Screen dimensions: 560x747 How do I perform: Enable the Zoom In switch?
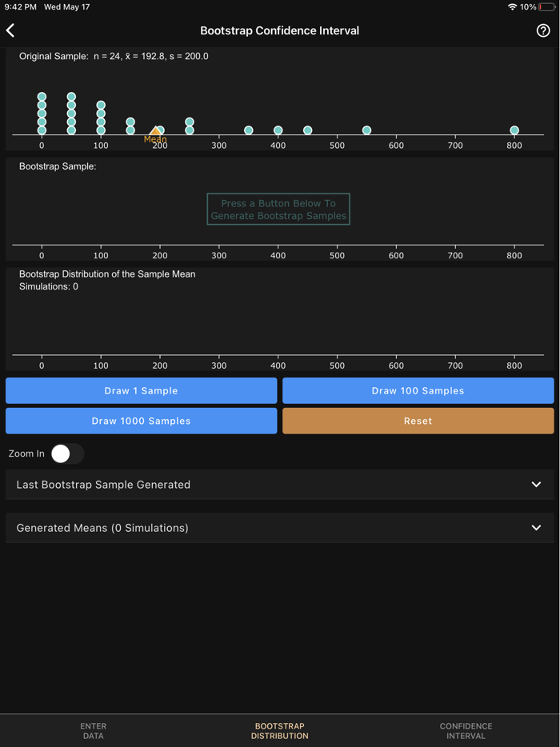pyautogui.click(x=67, y=453)
